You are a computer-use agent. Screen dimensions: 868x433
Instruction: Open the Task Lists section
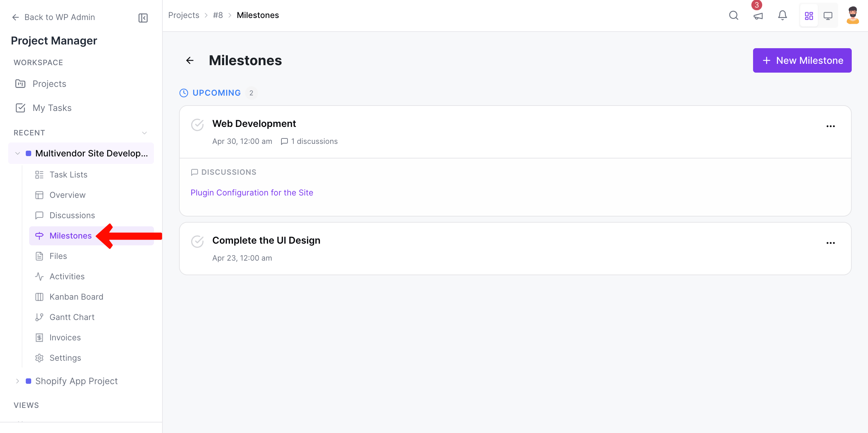(68, 174)
